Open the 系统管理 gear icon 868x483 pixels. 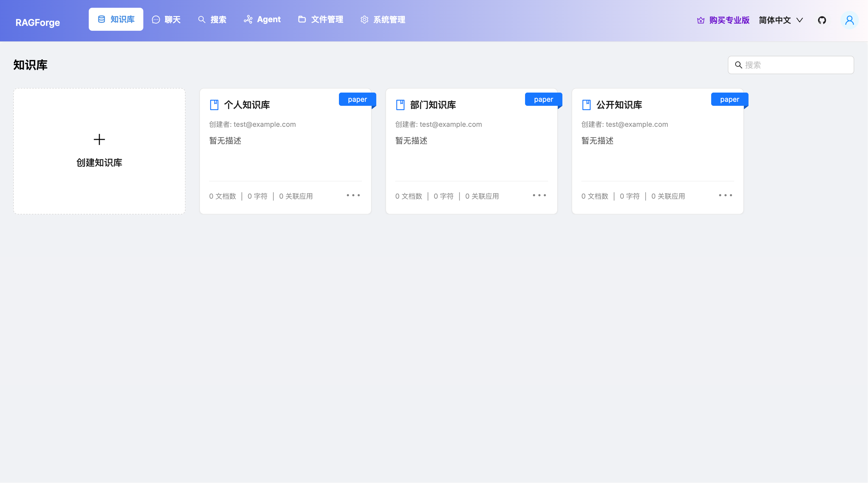(364, 20)
